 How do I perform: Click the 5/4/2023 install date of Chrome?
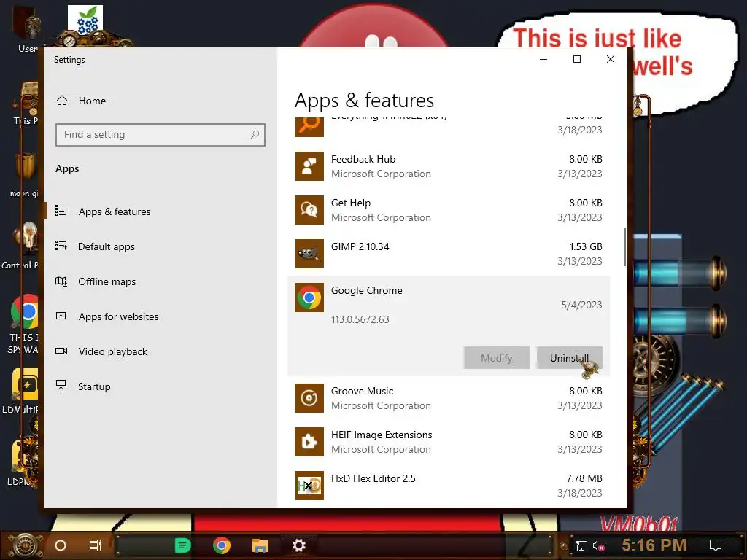click(x=581, y=305)
